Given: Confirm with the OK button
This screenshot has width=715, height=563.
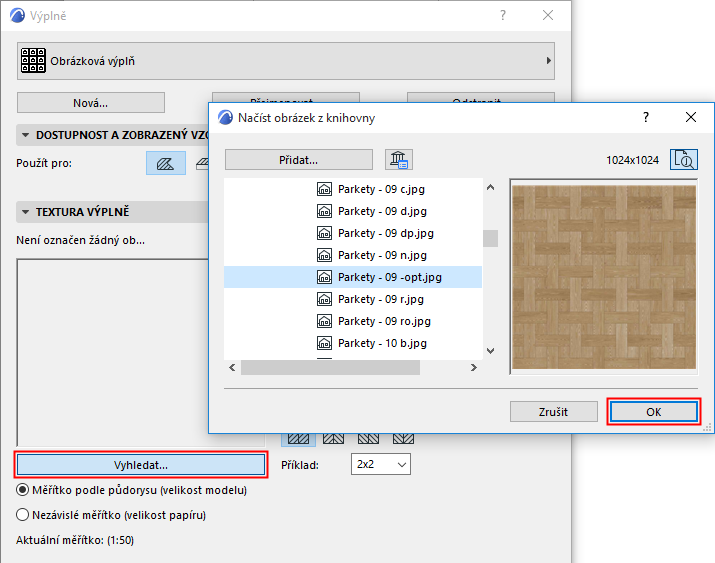Looking at the screenshot, I should click(653, 412).
